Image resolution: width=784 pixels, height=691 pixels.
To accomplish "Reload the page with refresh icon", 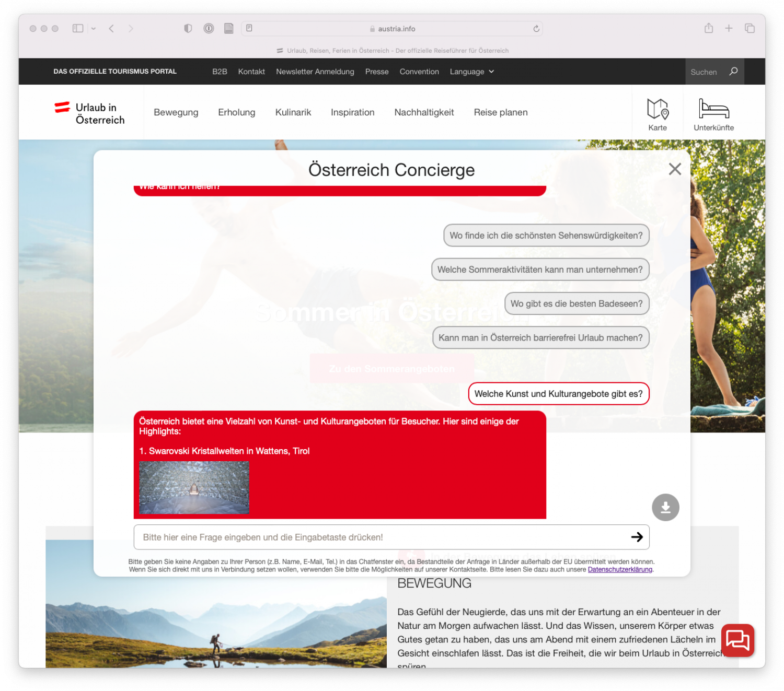I will (x=536, y=29).
